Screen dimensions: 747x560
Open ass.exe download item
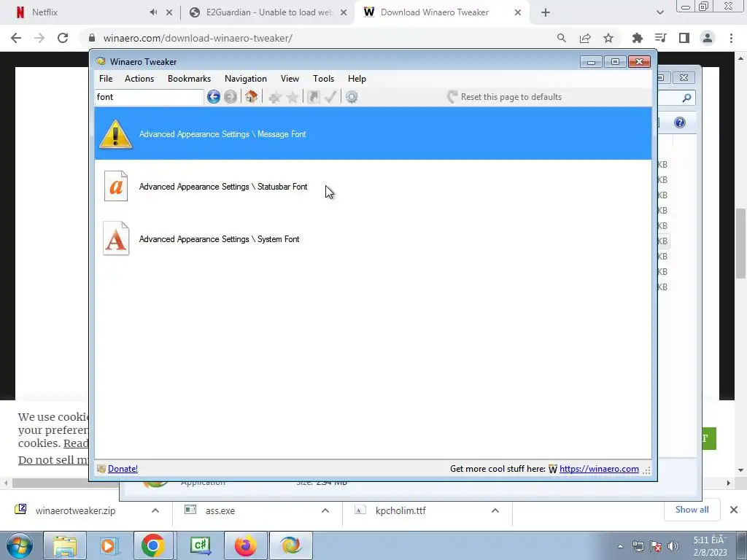click(220, 510)
